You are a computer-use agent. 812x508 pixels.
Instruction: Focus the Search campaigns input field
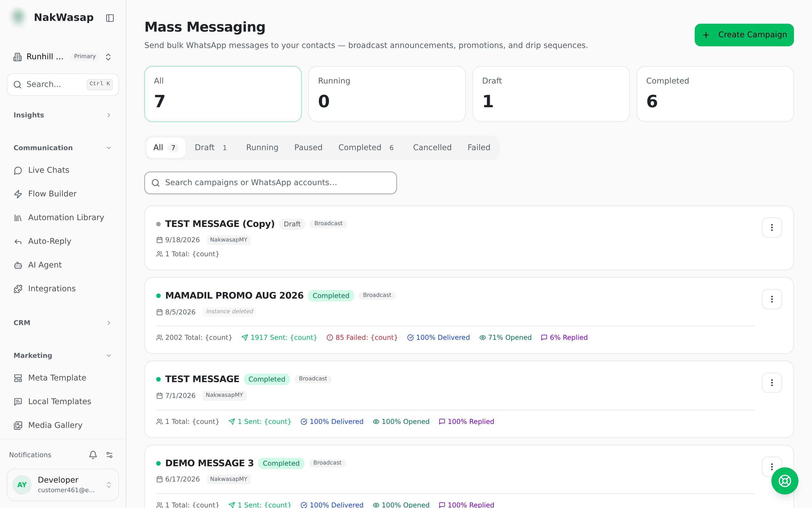pyautogui.click(x=270, y=183)
